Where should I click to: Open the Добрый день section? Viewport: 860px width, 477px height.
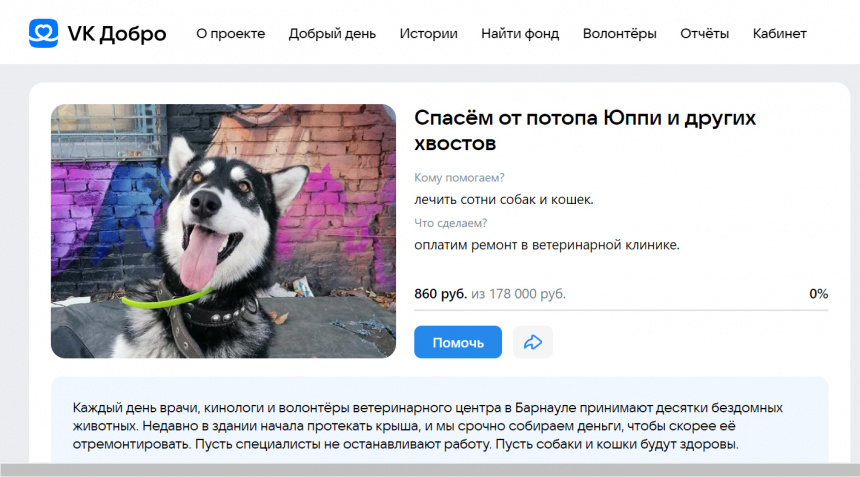click(332, 33)
